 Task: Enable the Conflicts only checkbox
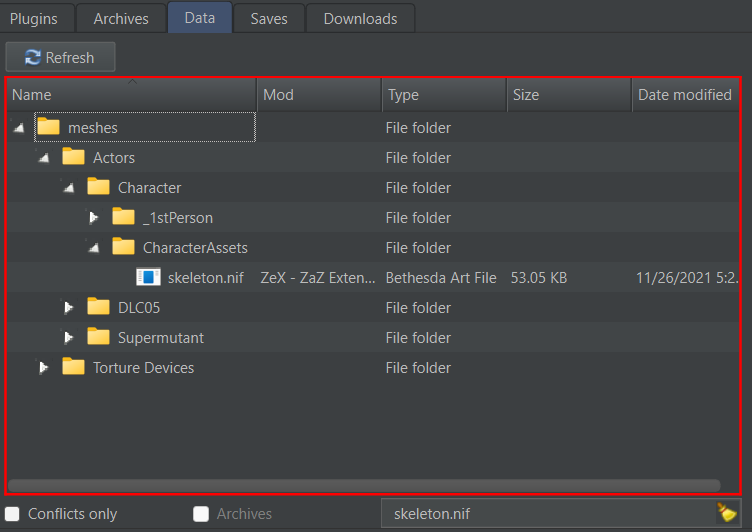(x=12, y=514)
